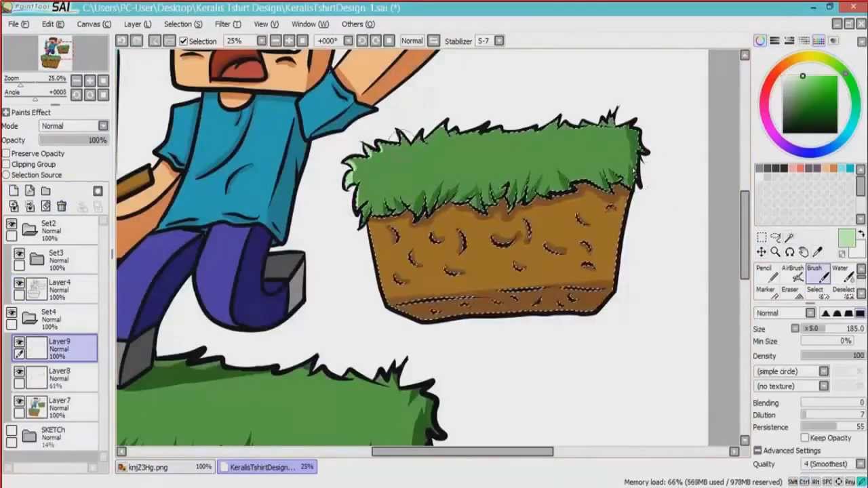
Task: Collapse the Advanced Settings section
Action: click(757, 451)
